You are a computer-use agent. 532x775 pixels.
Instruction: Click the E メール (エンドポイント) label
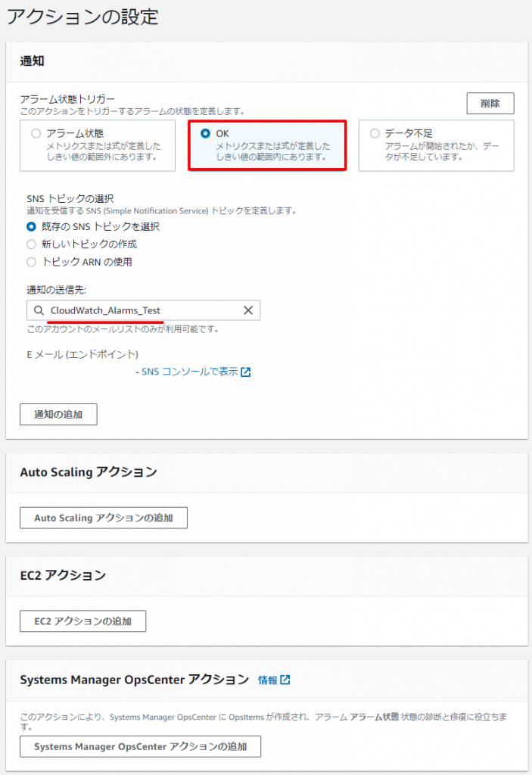click(x=82, y=354)
